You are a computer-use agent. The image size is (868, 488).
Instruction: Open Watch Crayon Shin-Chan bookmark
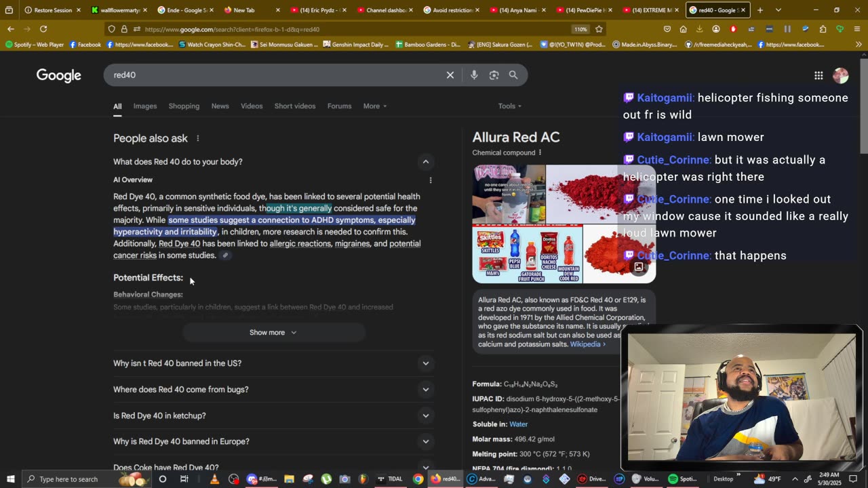point(212,45)
